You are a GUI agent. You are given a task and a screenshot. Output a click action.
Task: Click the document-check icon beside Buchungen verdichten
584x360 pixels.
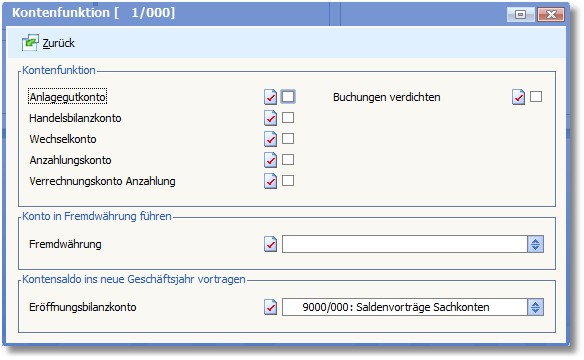[518, 97]
